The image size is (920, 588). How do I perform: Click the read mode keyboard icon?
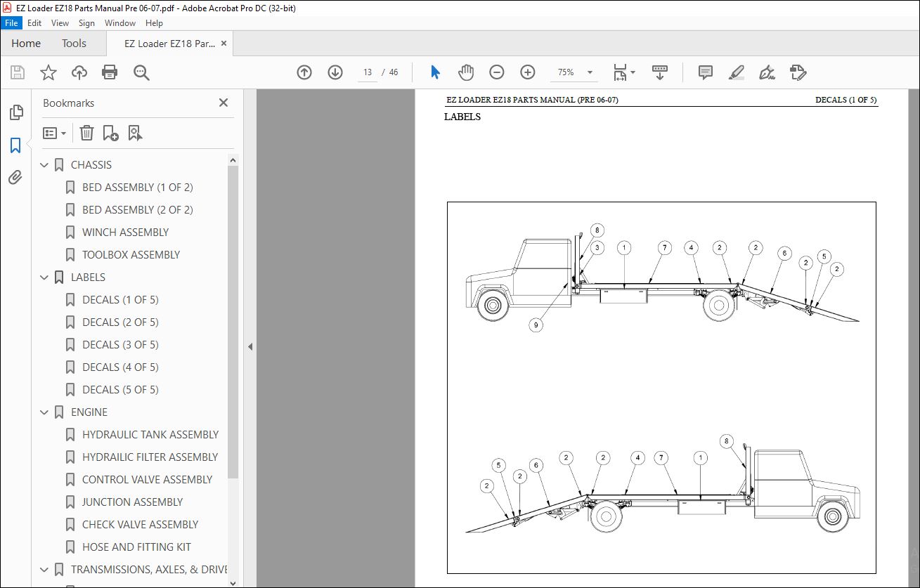tap(660, 72)
